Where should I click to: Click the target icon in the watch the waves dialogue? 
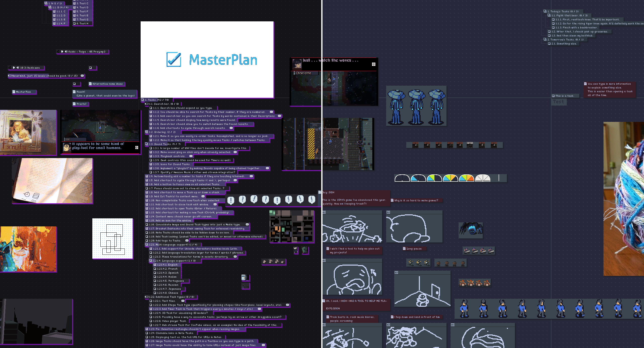coord(374,64)
